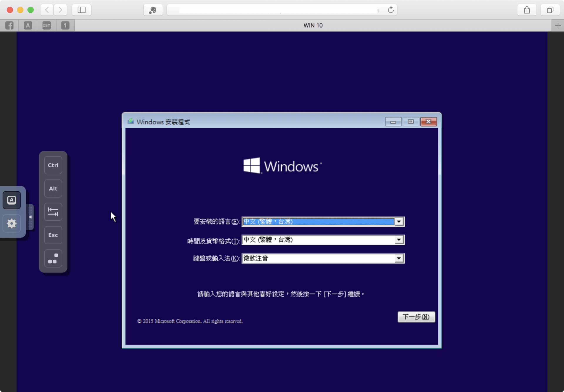The width and height of the screenshot is (564, 392).
Task: Expand the install language dropdown
Action: (399, 222)
